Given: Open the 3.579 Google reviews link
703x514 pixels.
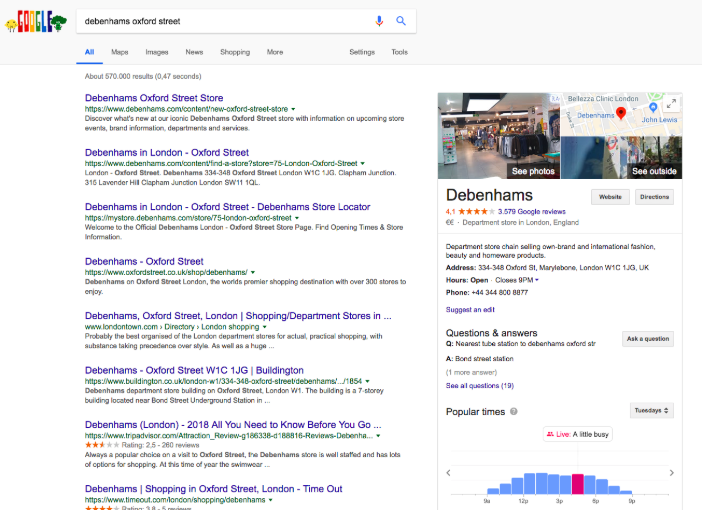Looking at the screenshot, I should (532, 212).
